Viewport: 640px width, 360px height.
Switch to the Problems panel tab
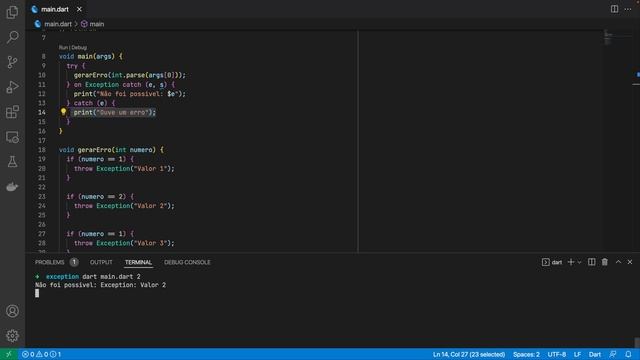[49, 262]
